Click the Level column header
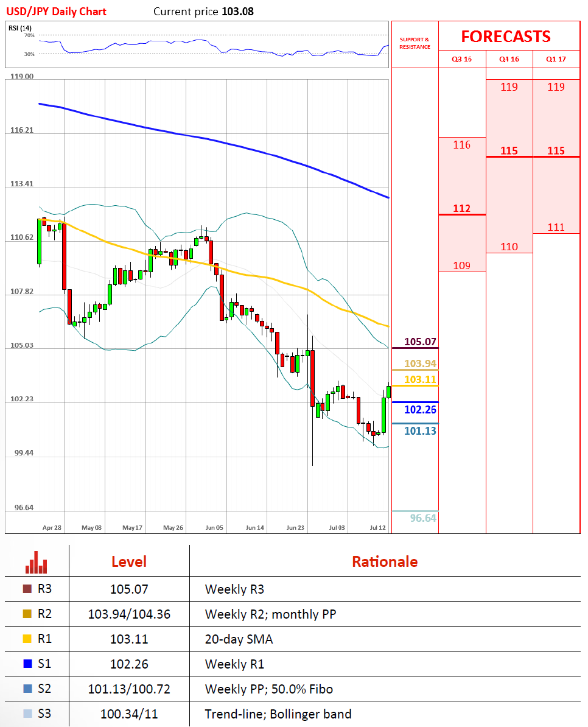Image resolution: width=588 pixels, height=727 pixels. click(x=129, y=562)
